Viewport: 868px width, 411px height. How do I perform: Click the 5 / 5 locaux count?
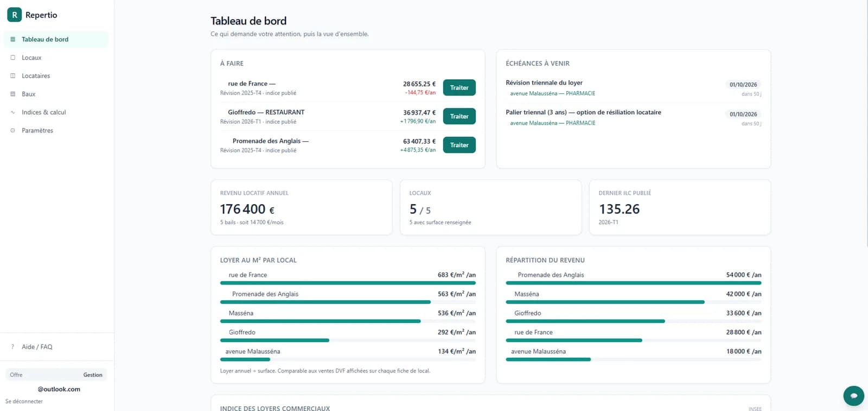click(x=420, y=210)
